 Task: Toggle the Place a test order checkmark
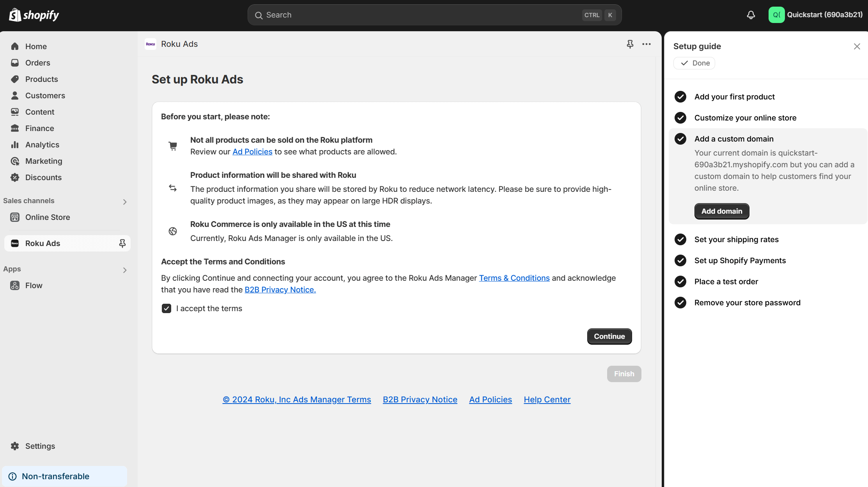[680, 282]
